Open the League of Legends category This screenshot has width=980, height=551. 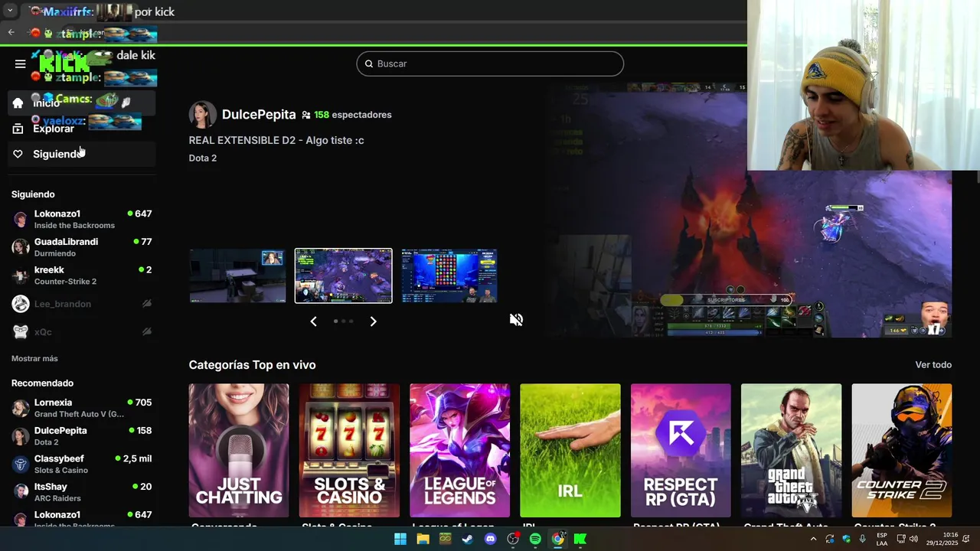459,451
